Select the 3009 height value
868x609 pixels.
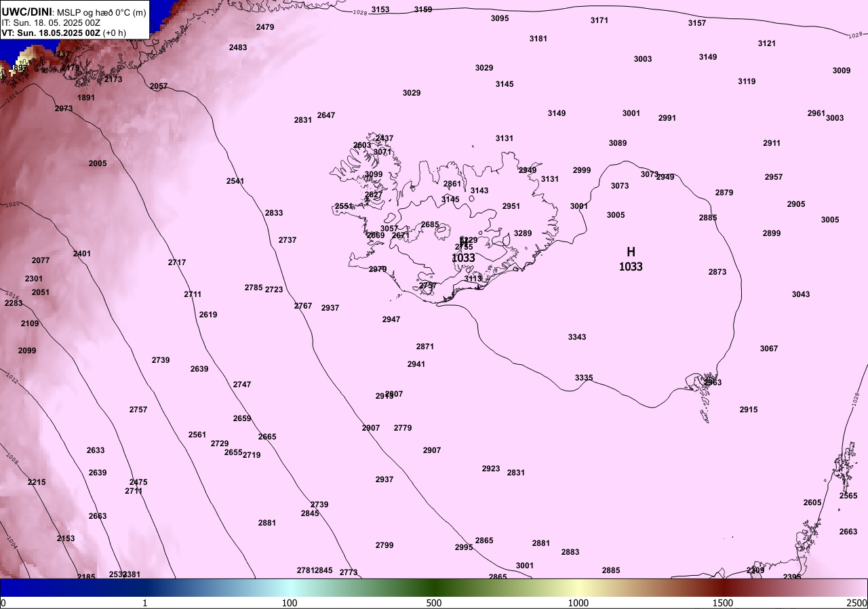click(x=842, y=71)
